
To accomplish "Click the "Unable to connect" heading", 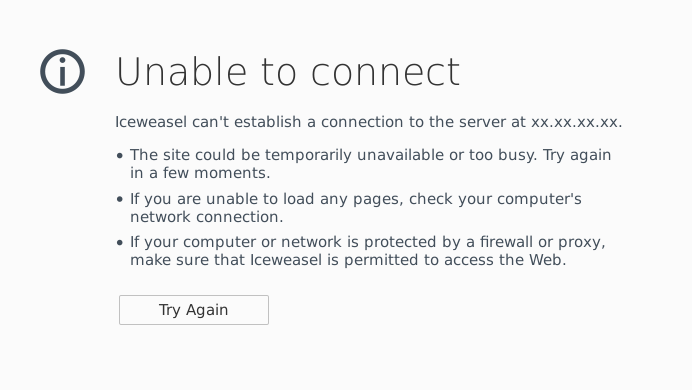I will [x=288, y=71].
